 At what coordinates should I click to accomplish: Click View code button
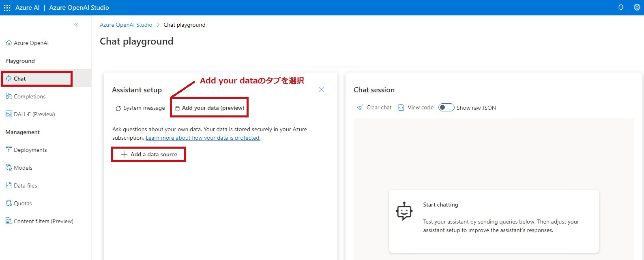[x=416, y=107]
